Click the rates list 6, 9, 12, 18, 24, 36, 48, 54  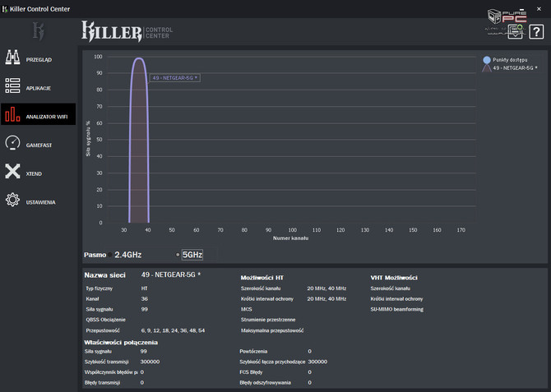point(173,330)
